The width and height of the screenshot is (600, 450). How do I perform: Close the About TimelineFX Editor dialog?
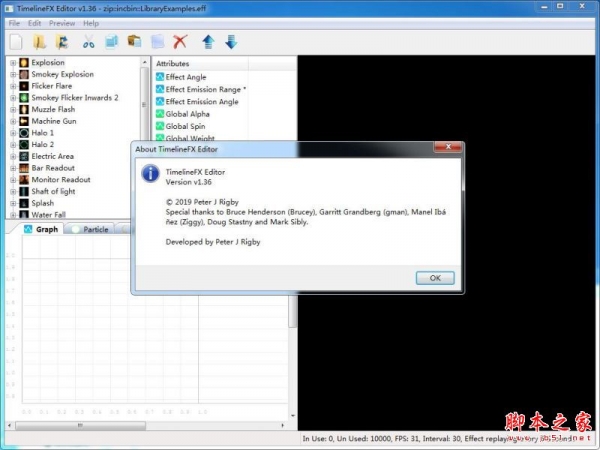pyautogui.click(x=448, y=147)
